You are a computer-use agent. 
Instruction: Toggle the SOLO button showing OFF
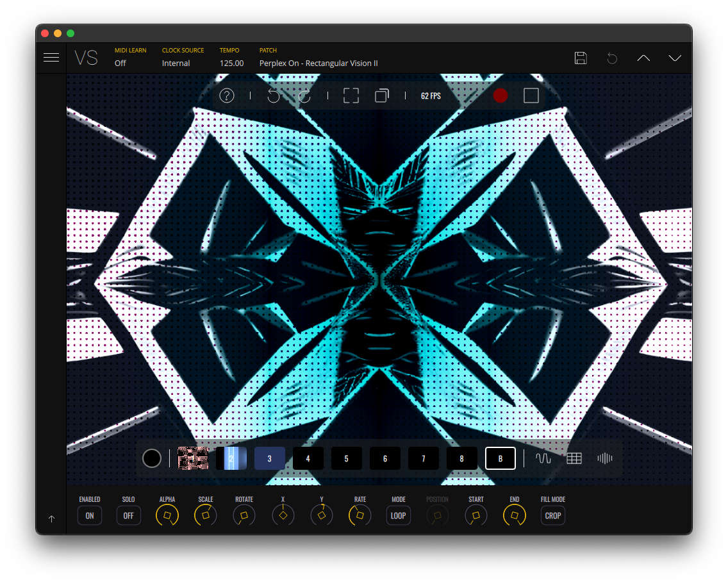(x=129, y=515)
